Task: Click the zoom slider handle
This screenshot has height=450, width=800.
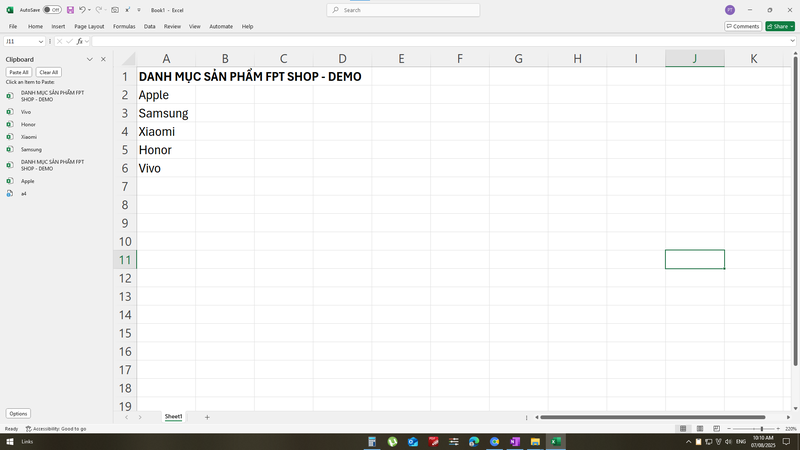Action: tap(762, 429)
